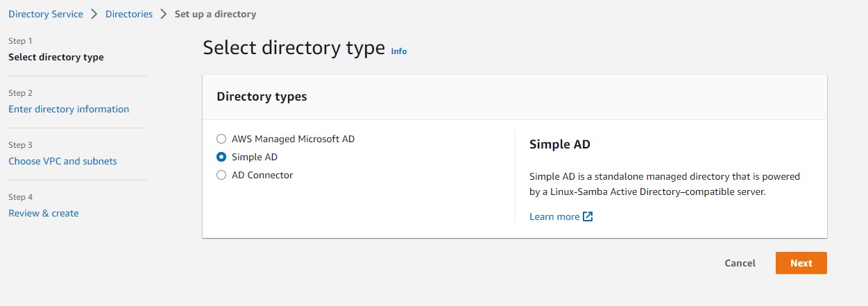
Task: Go to the Directories breadcrumb link
Action: click(129, 14)
